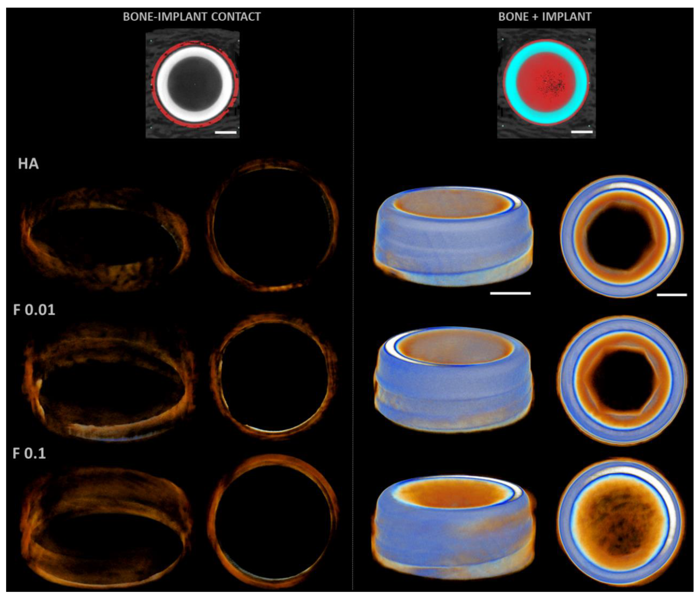700x598 pixels.
Task: Select the cyan and red segmented cross-section
Action: tap(546, 83)
